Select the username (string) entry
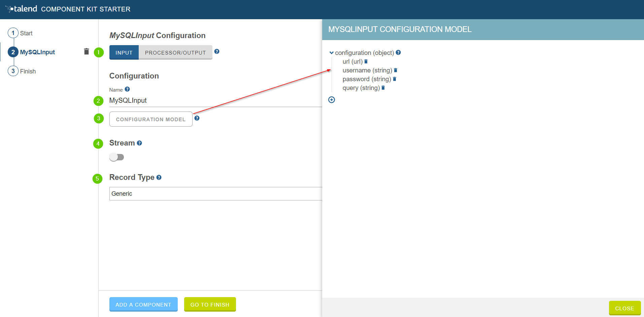 367,70
